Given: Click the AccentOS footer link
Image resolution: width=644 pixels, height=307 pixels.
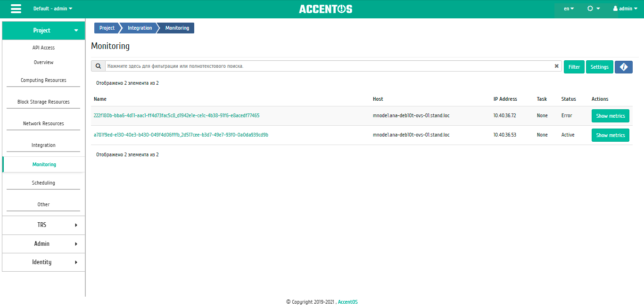Looking at the screenshot, I should point(348,302).
